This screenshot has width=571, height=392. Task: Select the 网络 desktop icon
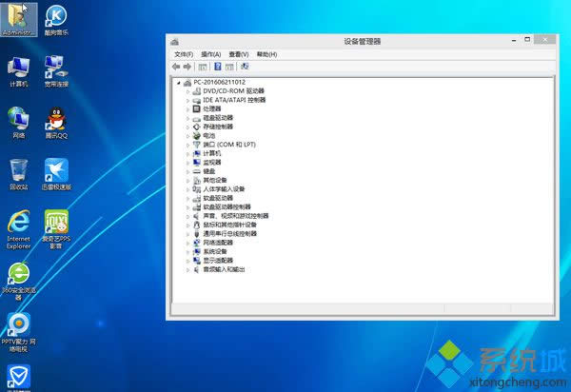point(19,123)
